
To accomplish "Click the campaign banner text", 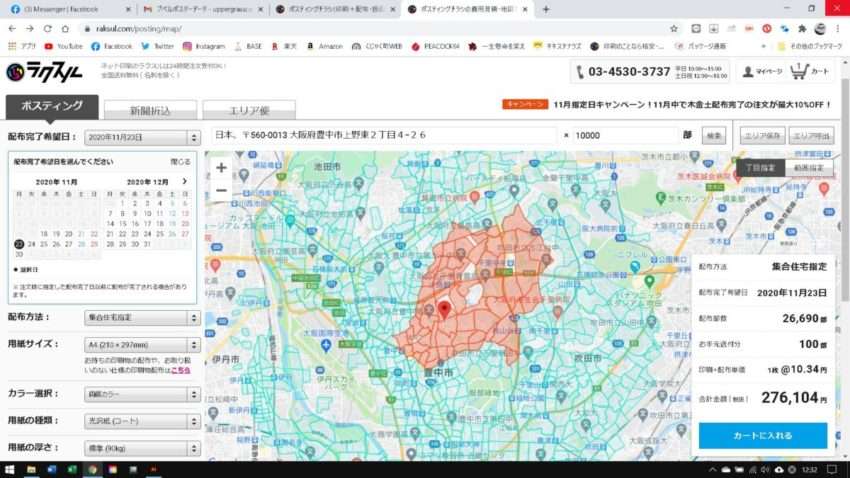I will click(692, 105).
